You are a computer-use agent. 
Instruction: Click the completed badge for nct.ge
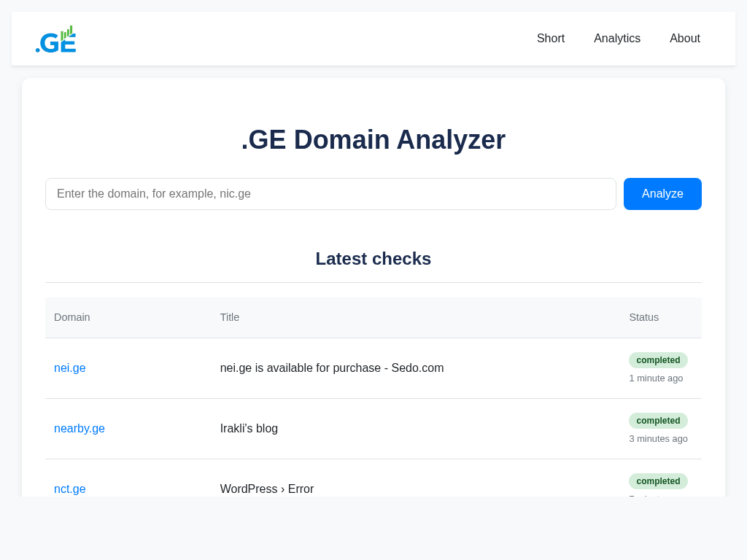[658, 481]
